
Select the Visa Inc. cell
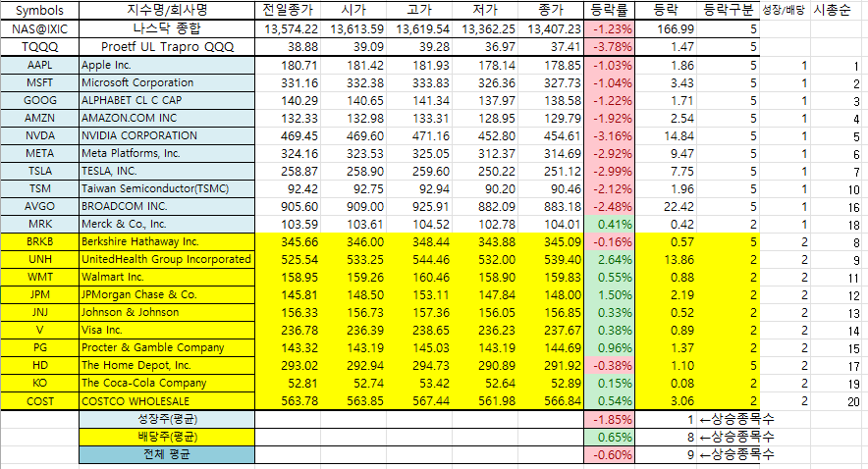(167, 331)
